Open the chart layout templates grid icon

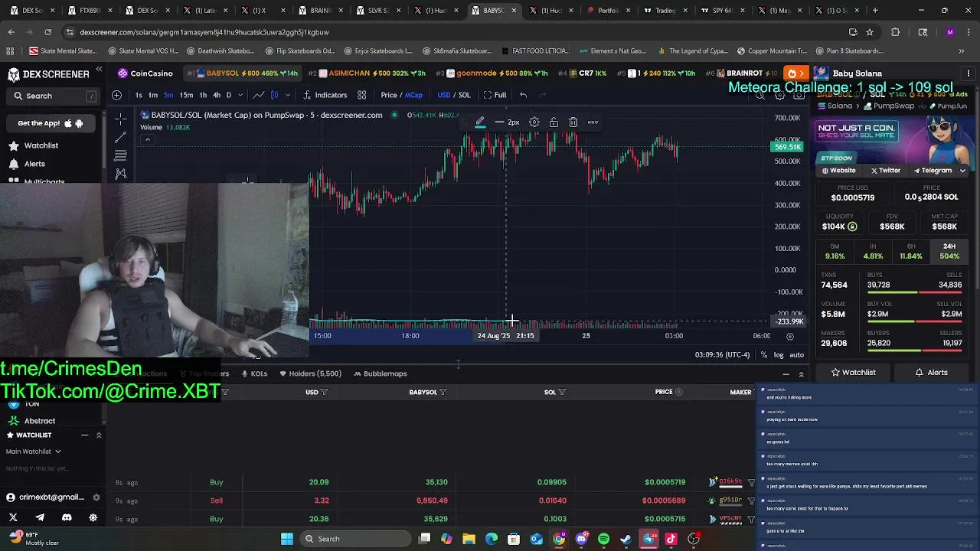(361, 95)
